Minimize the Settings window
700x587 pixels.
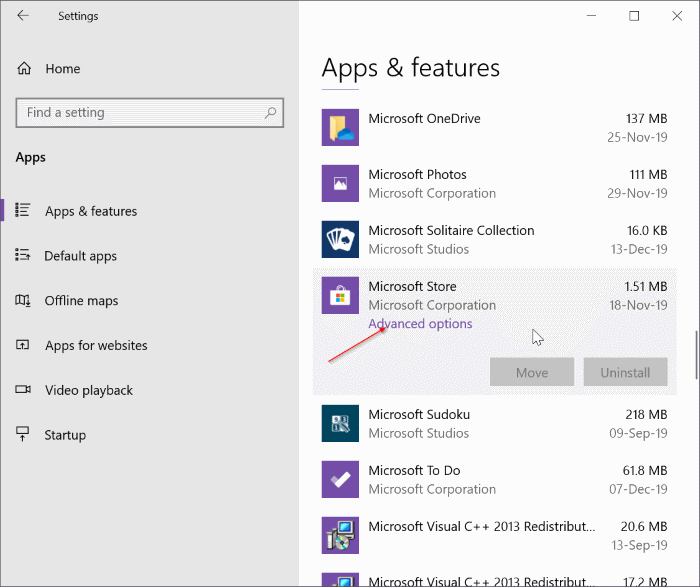[x=591, y=16]
